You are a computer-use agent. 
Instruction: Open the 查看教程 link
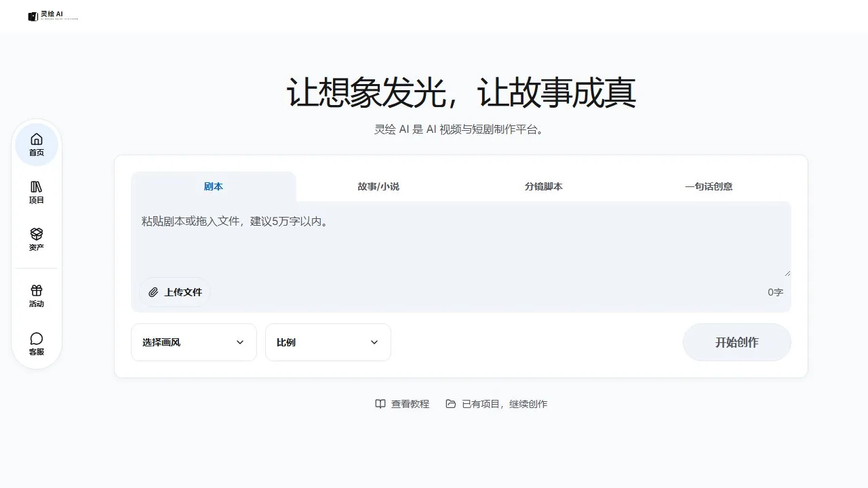point(402,404)
